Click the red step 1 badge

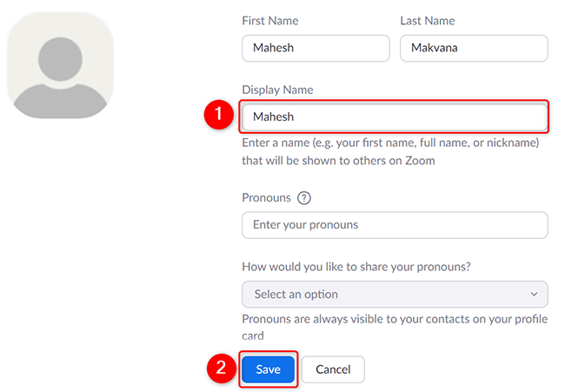click(x=219, y=116)
